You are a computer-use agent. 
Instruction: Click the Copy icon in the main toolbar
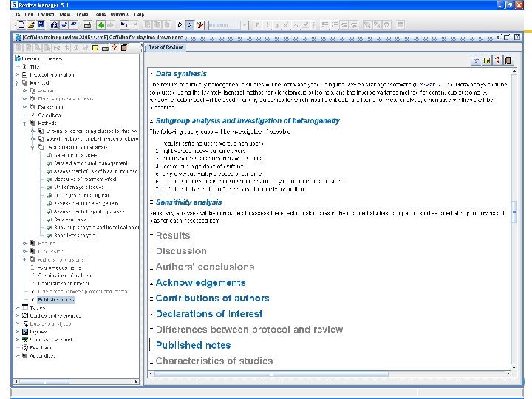(x=157, y=25)
